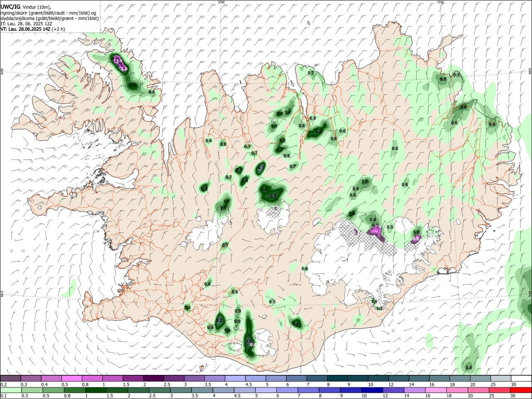The width and height of the screenshot is (532, 399).
Task: Pick lower rain scale swatch labeled 2
Action: coord(138,390)
